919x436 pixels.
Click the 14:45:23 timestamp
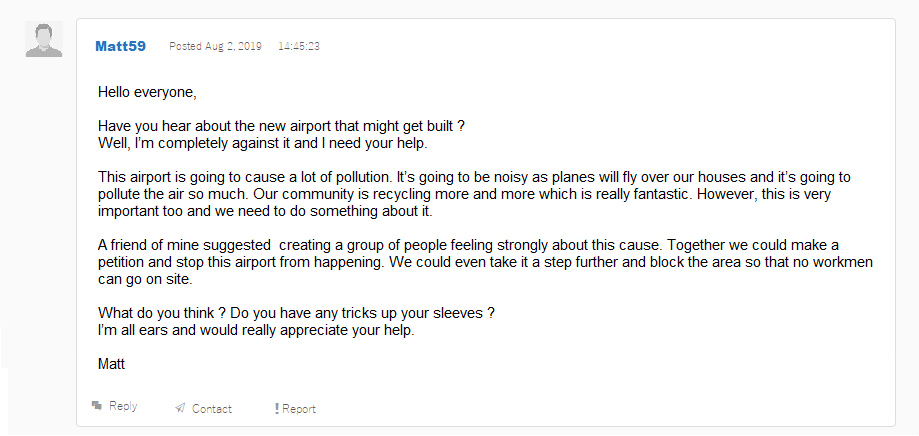tap(299, 46)
